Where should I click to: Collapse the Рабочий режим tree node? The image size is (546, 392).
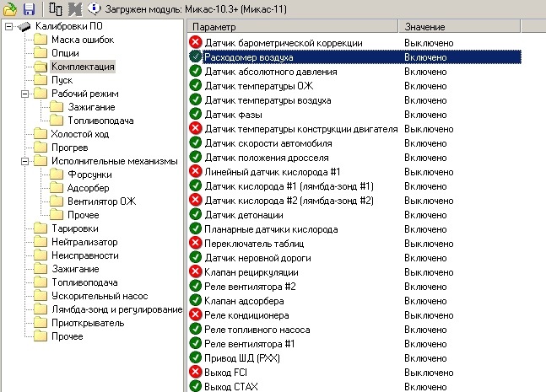click(24, 94)
